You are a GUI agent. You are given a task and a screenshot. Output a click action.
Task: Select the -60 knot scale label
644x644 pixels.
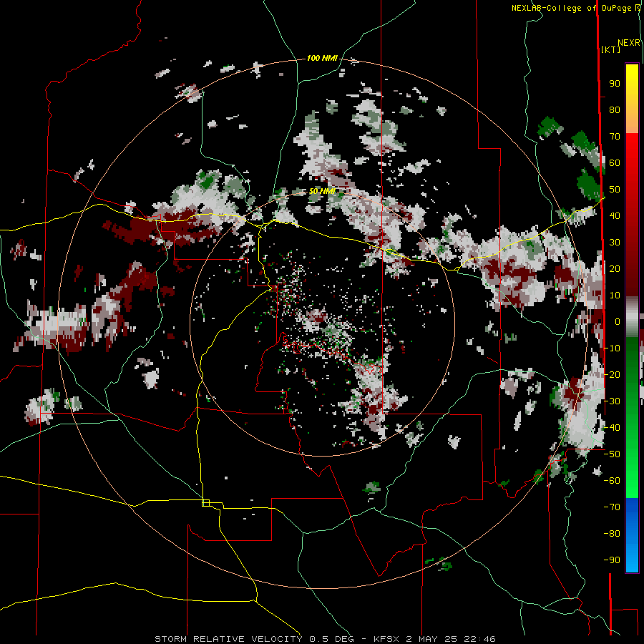click(612, 481)
